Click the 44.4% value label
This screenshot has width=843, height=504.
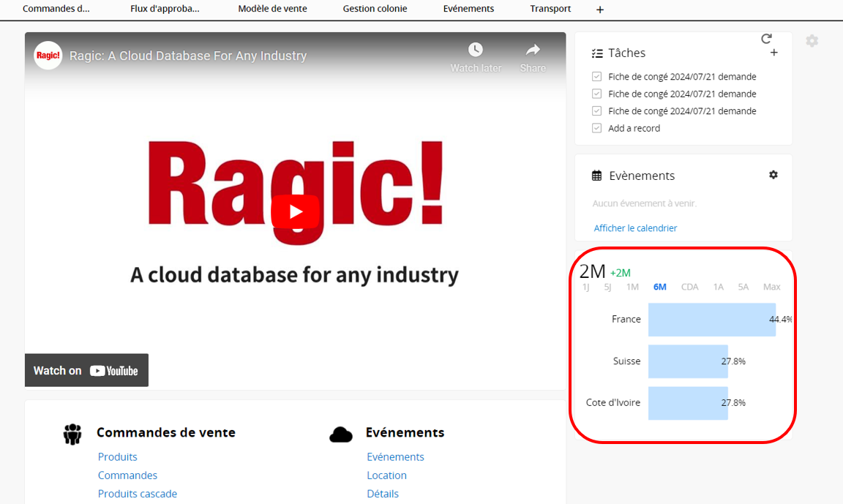click(781, 319)
